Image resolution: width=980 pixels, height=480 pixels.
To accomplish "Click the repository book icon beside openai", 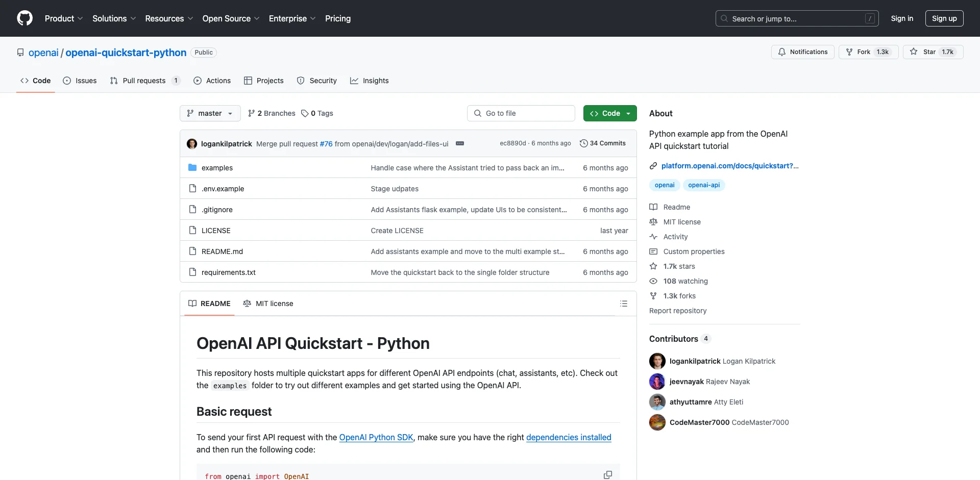I will [20, 53].
